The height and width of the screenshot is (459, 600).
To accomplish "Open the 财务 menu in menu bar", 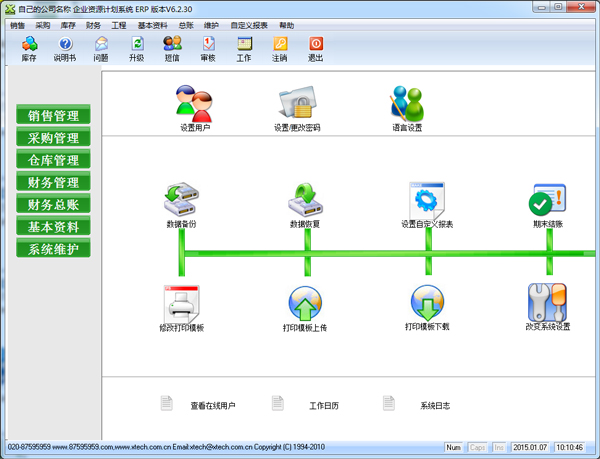I will (93, 25).
